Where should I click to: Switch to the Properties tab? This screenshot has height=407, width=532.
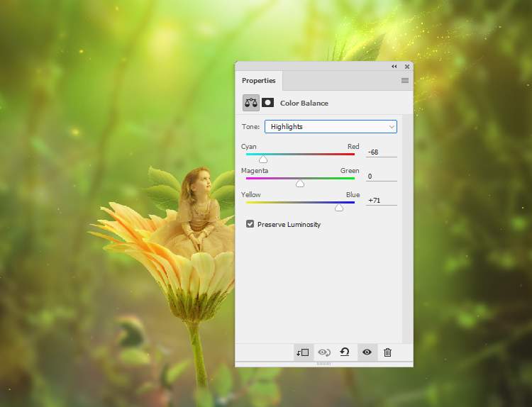(x=258, y=81)
